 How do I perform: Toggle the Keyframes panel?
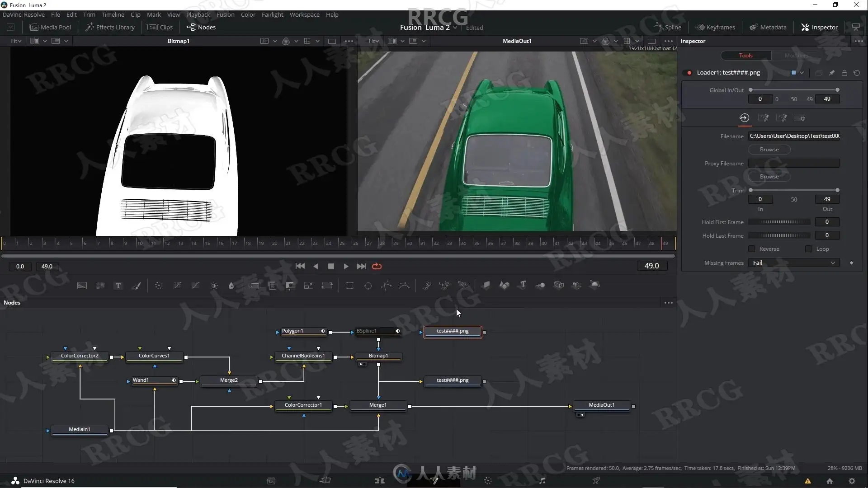[715, 27]
